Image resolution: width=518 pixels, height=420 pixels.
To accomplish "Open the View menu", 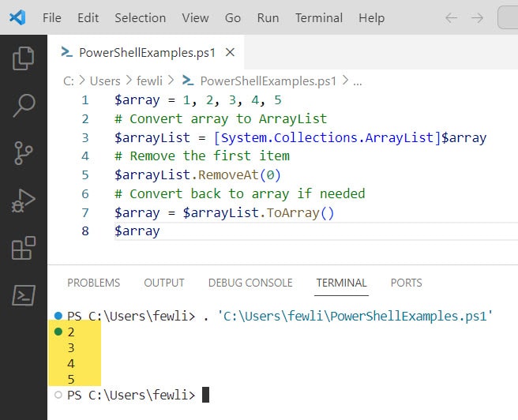I will click(x=195, y=18).
